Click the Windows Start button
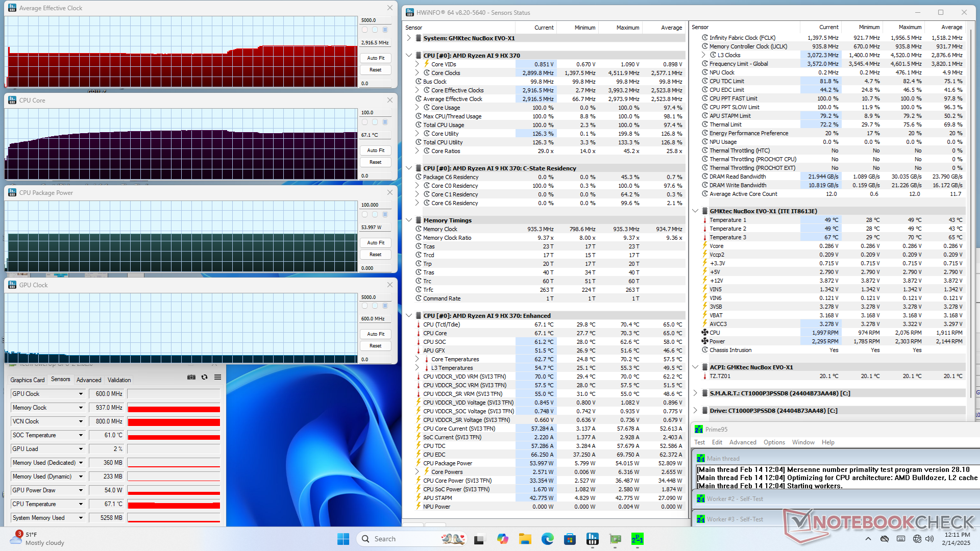 point(343,539)
